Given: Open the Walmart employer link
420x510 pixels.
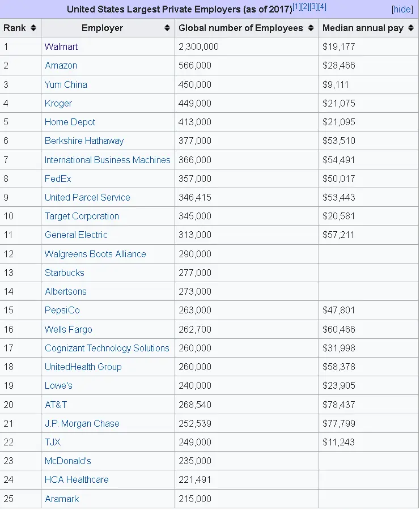Looking at the screenshot, I should (x=61, y=47).
